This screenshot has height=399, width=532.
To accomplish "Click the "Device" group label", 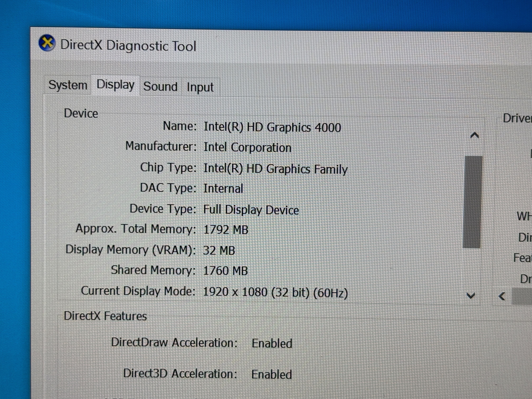I will click(x=81, y=113).
